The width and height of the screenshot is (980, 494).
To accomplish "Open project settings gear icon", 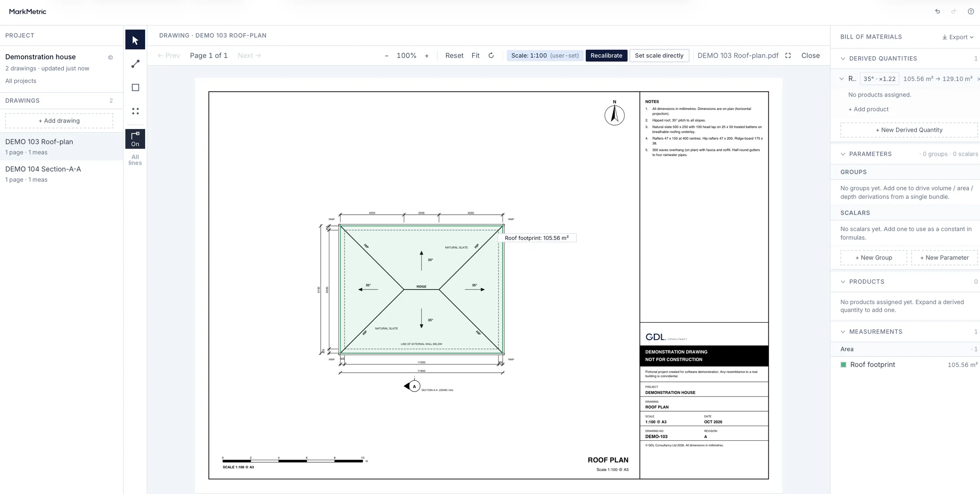I will pos(111,57).
